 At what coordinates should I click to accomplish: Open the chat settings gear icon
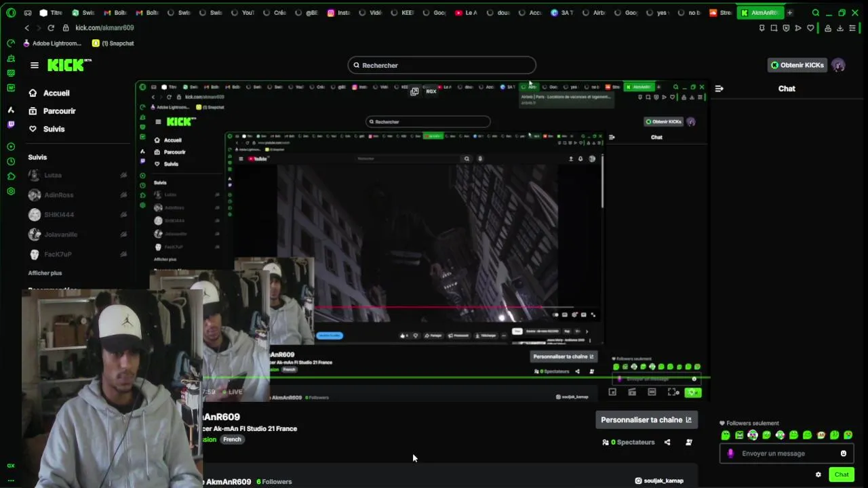[x=818, y=474]
